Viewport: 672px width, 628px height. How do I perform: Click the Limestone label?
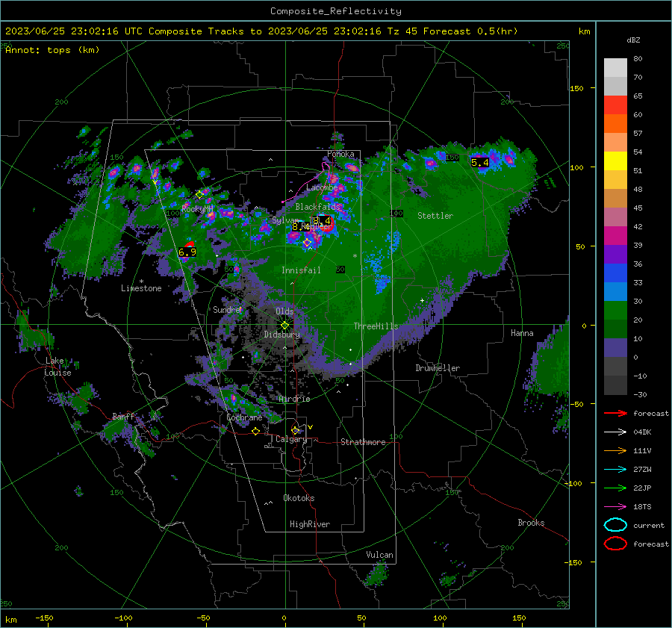pos(141,288)
